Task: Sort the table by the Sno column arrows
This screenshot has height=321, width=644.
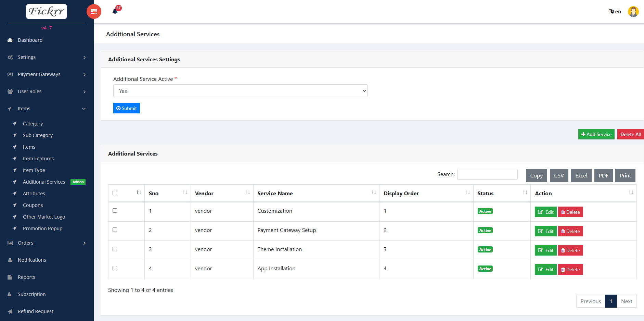Action: (185, 193)
